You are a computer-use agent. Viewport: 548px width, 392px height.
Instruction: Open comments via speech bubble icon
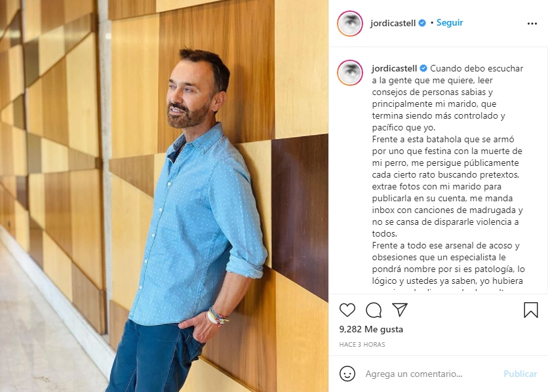click(374, 310)
